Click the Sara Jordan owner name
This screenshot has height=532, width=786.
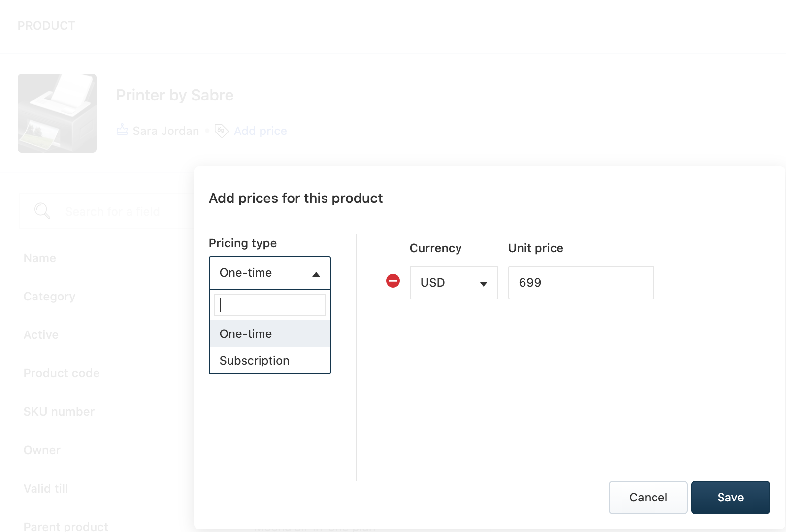point(166,131)
